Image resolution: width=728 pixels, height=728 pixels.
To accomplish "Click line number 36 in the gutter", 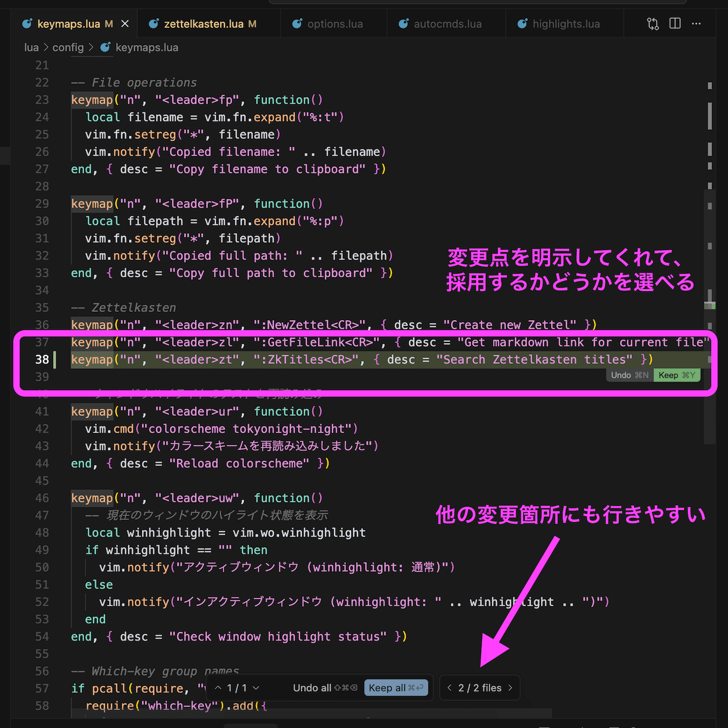I will (42, 325).
